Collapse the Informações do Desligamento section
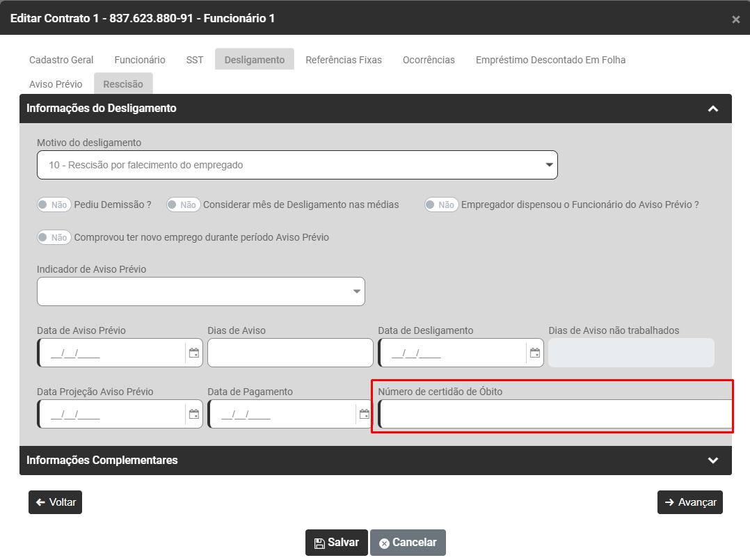Screen dimensions: 750x560 pos(712,109)
